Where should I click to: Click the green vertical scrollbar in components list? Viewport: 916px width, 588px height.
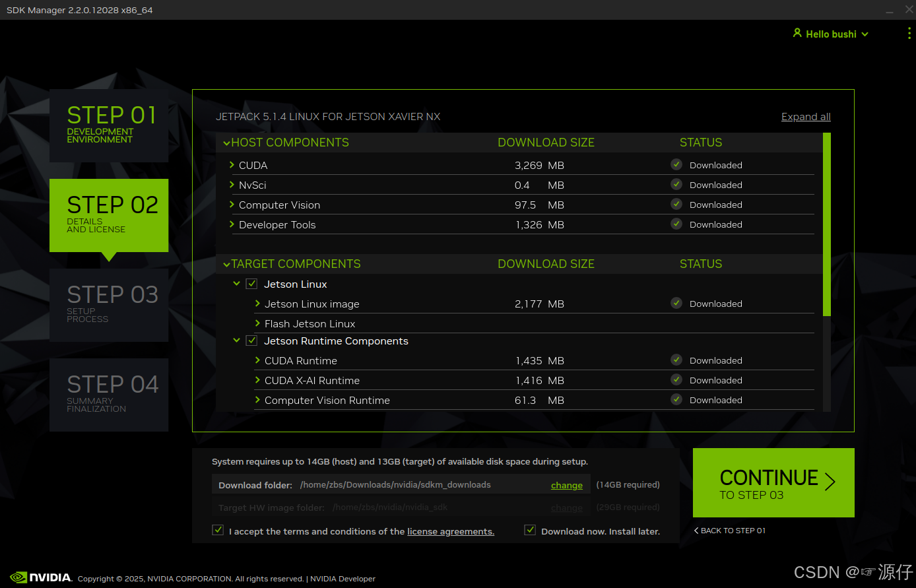tap(827, 224)
